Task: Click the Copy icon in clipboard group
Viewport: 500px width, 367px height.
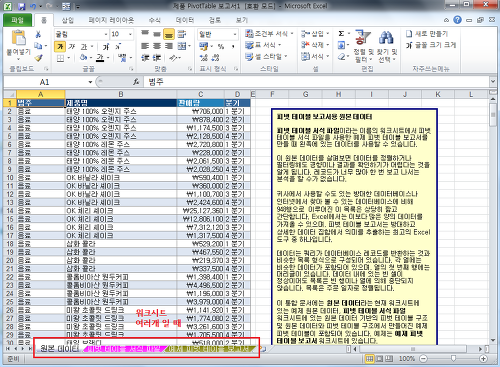Action: coord(38,46)
